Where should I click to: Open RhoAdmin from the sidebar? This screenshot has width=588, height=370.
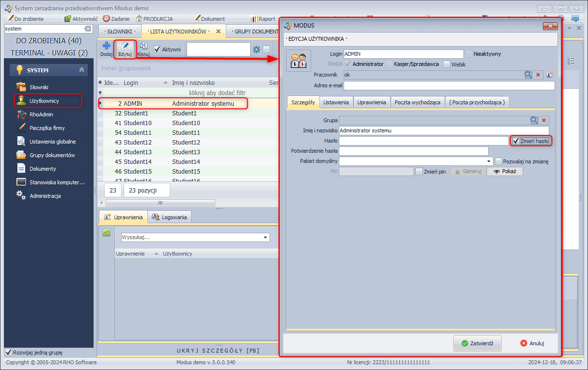[x=41, y=114]
